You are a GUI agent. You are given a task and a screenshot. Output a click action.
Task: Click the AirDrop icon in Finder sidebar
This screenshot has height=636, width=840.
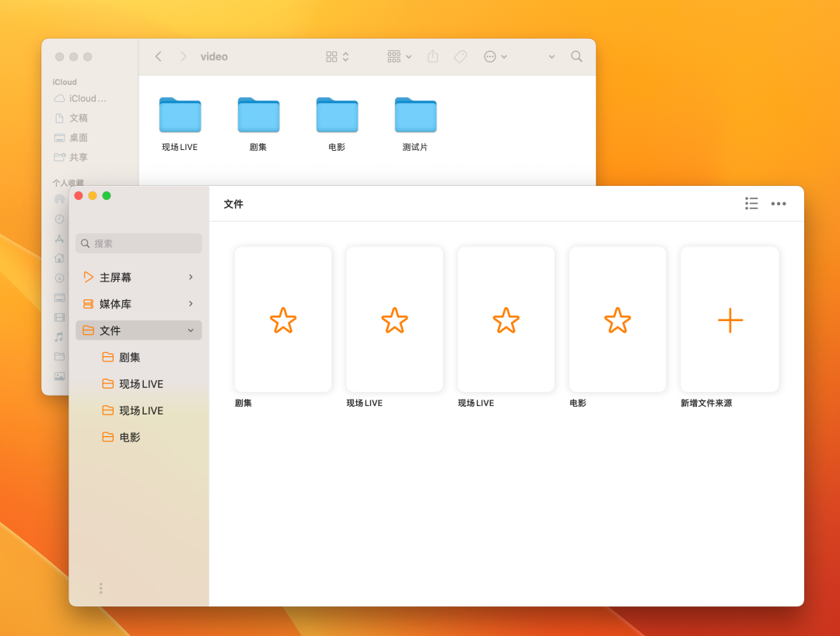59,200
